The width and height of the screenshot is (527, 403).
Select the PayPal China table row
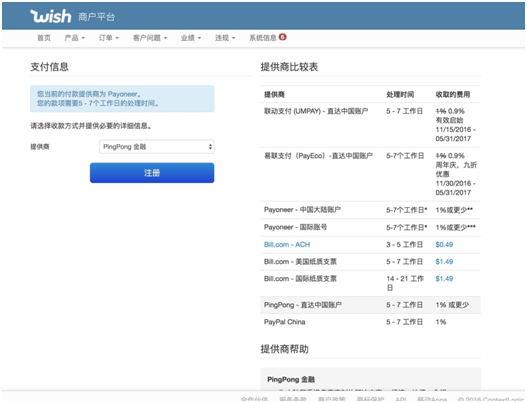(370, 322)
